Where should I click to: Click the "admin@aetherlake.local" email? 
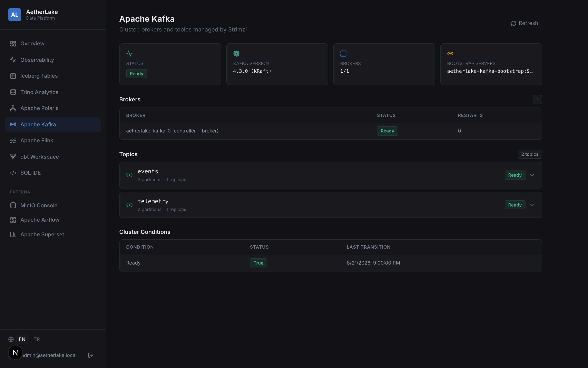tap(49, 355)
